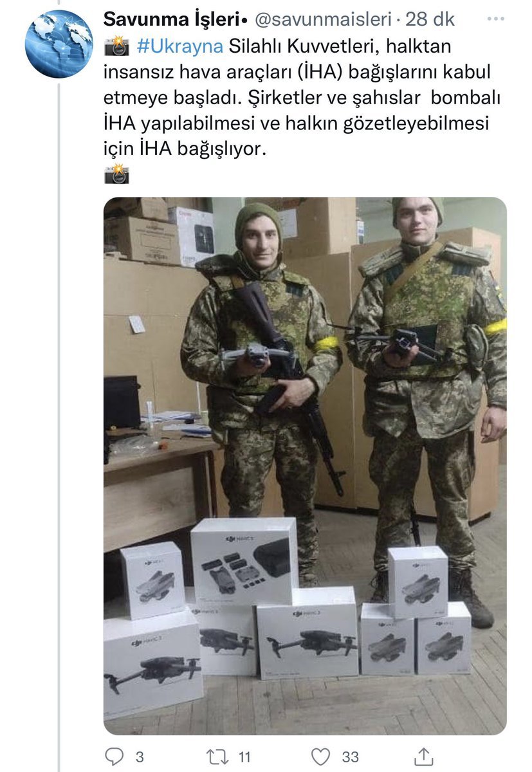Image resolution: width=532 pixels, height=772 pixels.
Task: View the retweet count 11
Action: (244, 756)
